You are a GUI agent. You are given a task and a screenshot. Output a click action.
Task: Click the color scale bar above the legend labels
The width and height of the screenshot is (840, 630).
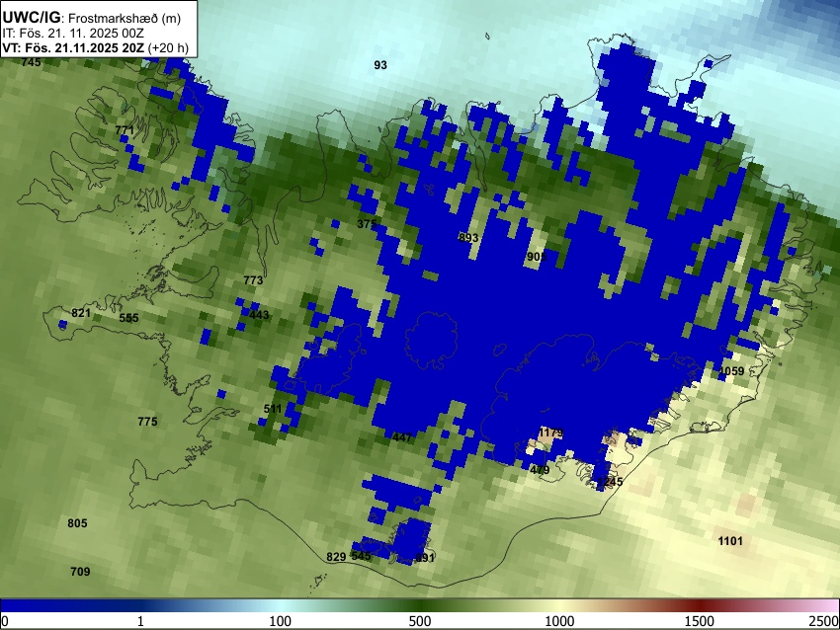point(420,605)
